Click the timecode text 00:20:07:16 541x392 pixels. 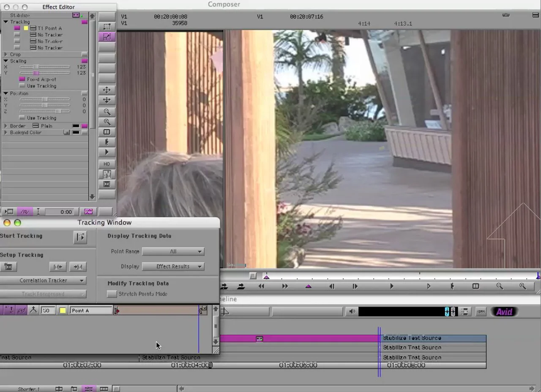pyautogui.click(x=306, y=16)
